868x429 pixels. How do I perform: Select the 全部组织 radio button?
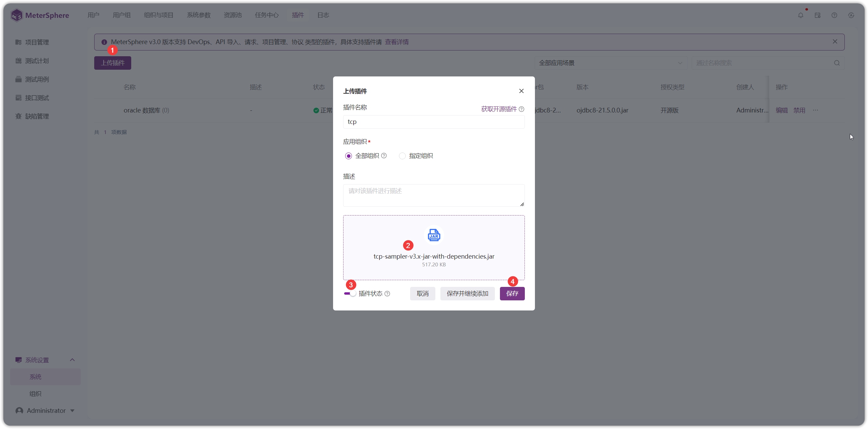(x=349, y=156)
